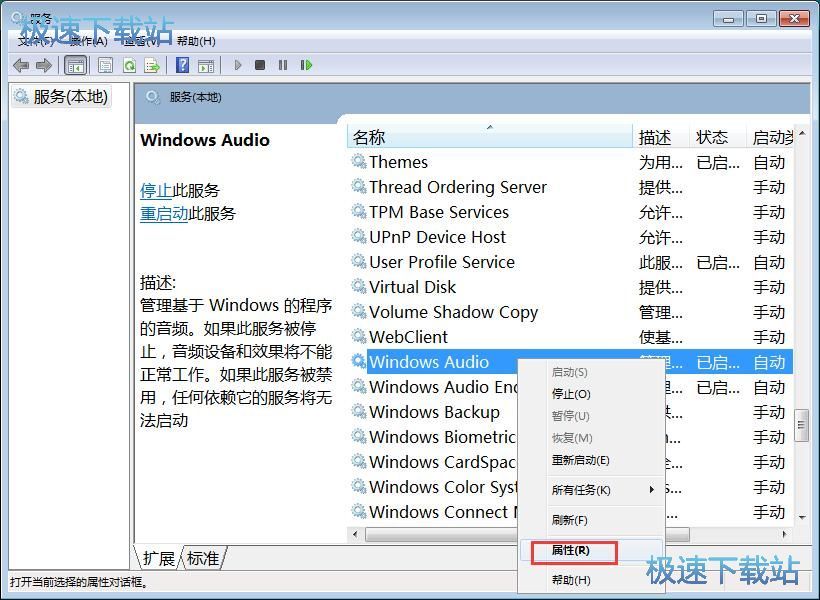Click the Start service play icon
This screenshot has height=600, width=820.
click(238, 65)
